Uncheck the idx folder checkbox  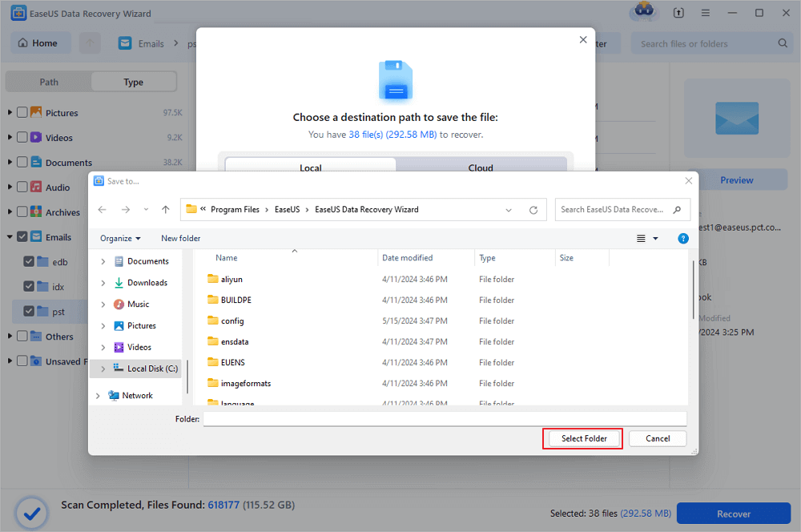pos(29,286)
